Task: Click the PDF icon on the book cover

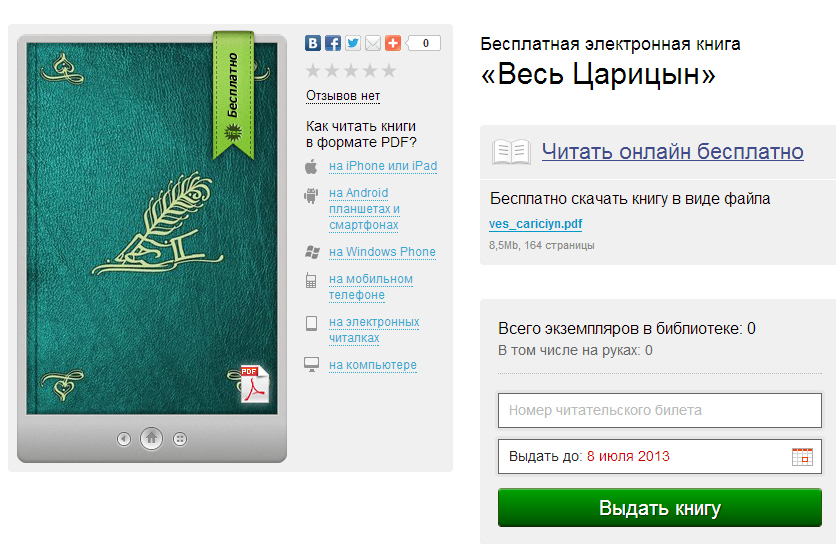Action: click(x=254, y=384)
